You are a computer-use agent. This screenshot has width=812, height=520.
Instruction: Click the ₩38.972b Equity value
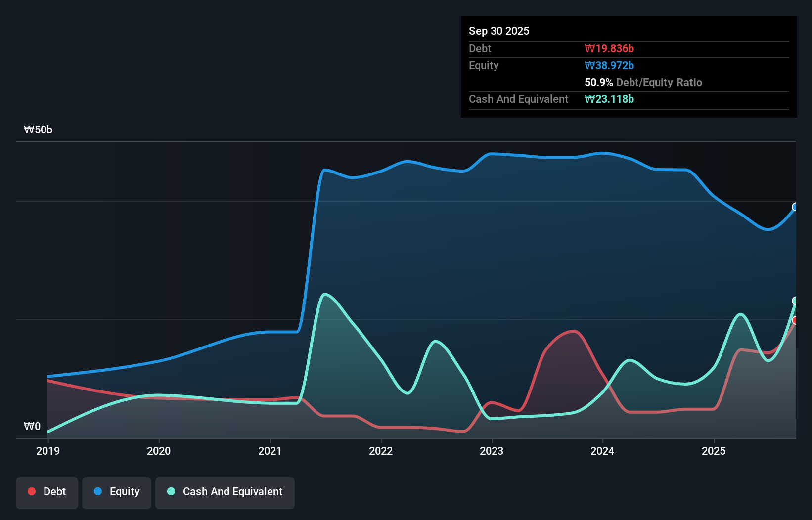coord(609,65)
